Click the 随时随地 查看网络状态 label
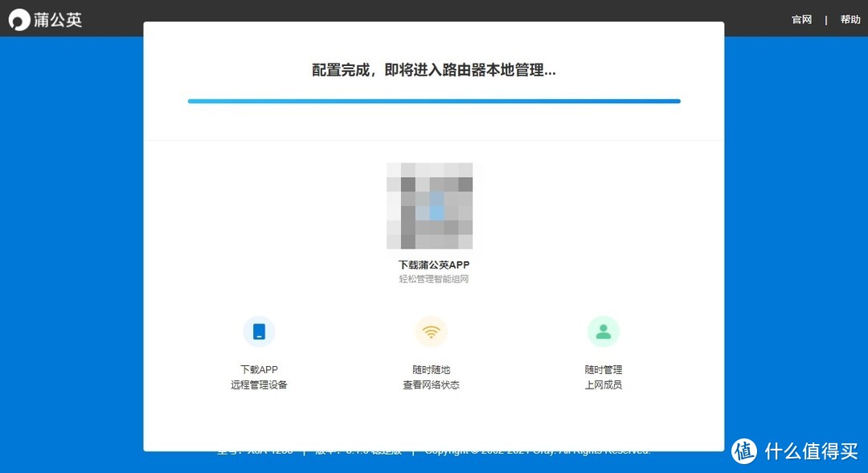 pos(432,377)
